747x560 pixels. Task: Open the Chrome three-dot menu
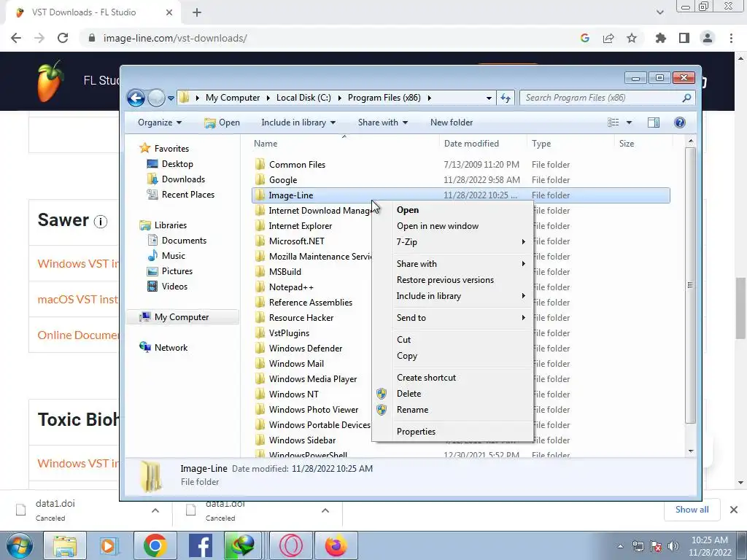coord(731,38)
